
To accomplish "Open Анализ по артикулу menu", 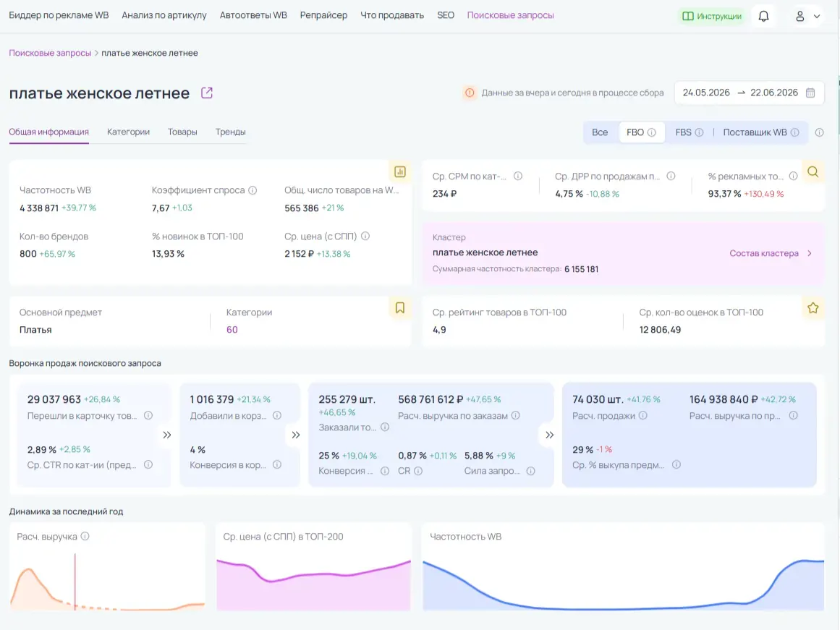I will [x=164, y=15].
